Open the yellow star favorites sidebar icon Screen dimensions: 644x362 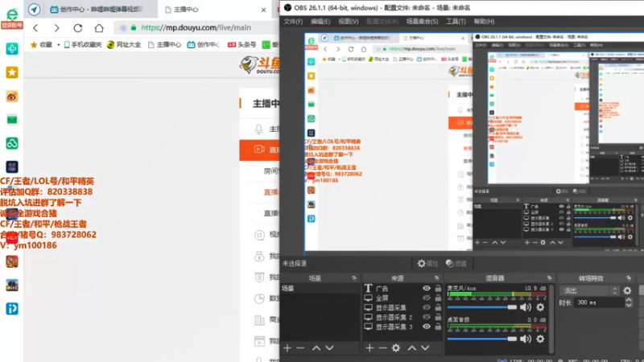tap(12, 72)
